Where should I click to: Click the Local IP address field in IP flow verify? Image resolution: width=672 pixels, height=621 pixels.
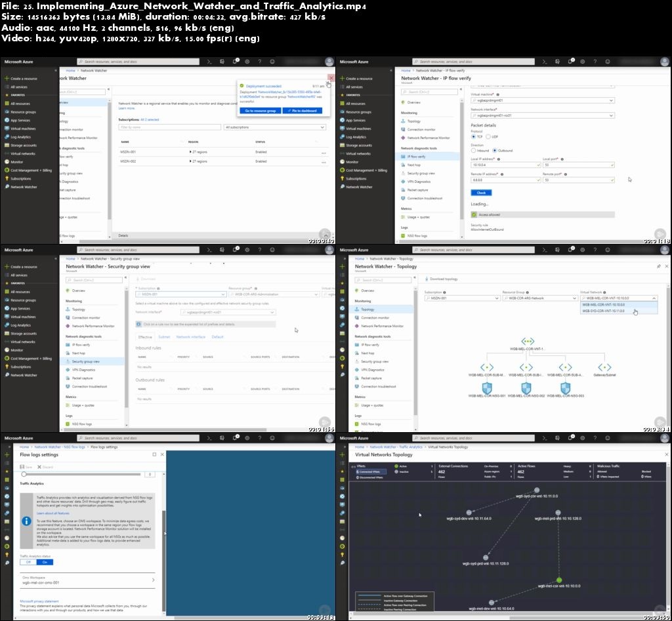(x=506, y=165)
